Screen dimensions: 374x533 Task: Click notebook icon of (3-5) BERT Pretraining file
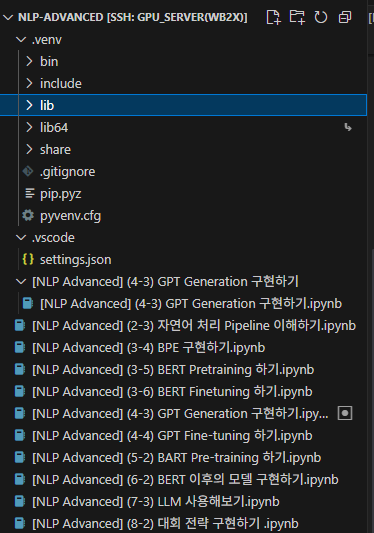[20, 369]
